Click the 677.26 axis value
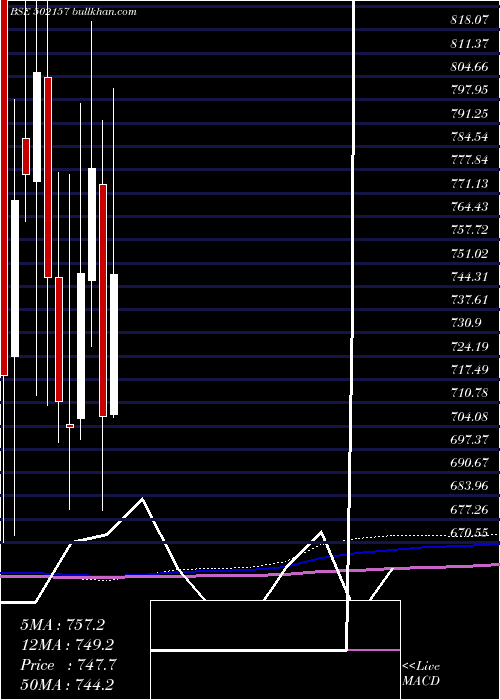 pos(469,509)
